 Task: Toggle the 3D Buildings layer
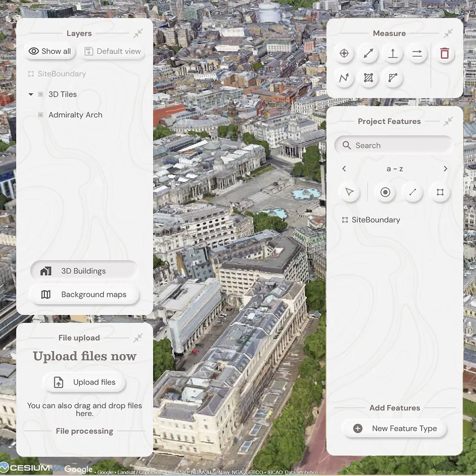pyautogui.click(x=84, y=271)
